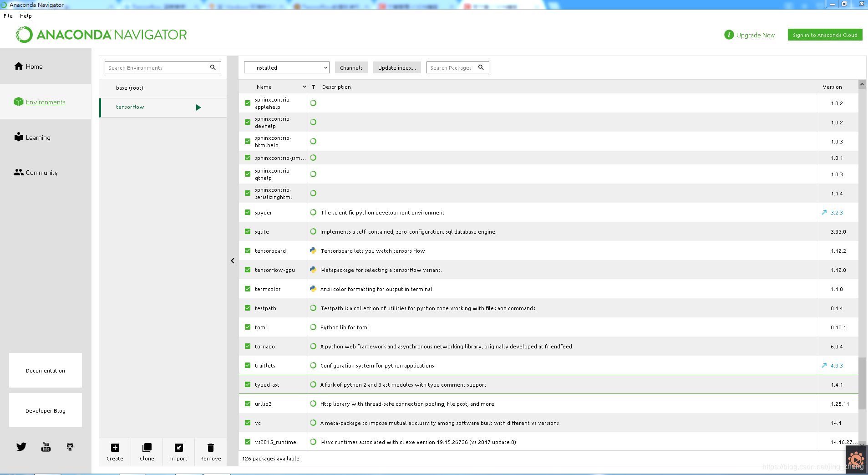Select the base (root) environment
This screenshot has height=475, width=868.
[163, 88]
